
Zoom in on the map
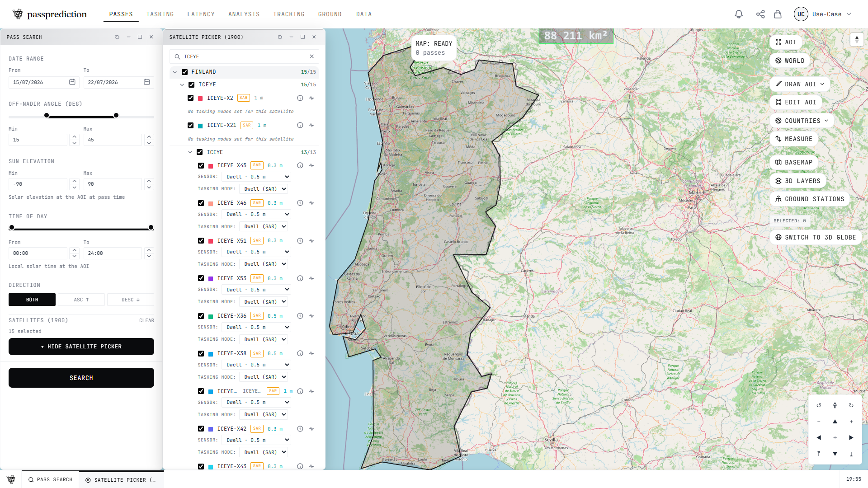click(x=851, y=422)
